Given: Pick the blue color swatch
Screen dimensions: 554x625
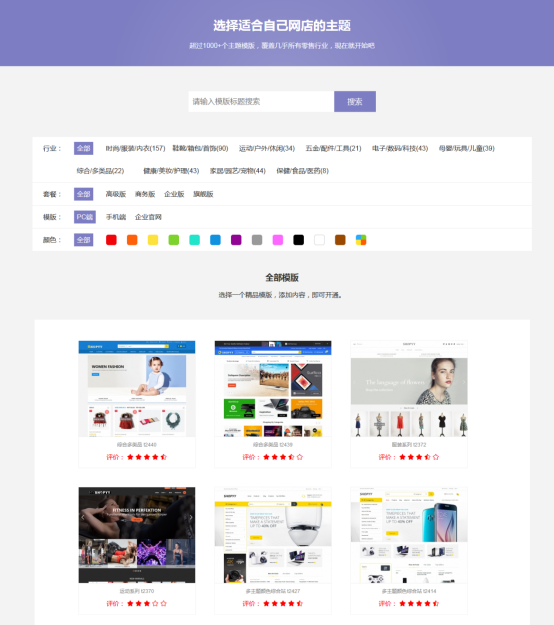Looking at the screenshot, I should pyautogui.click(x=215, y=240).
